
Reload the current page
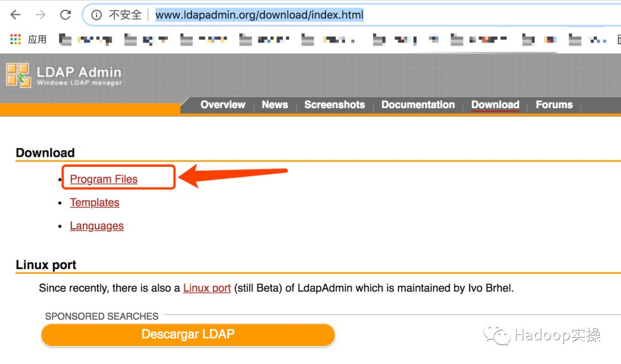pyautogui.click(x=66, y=15)
